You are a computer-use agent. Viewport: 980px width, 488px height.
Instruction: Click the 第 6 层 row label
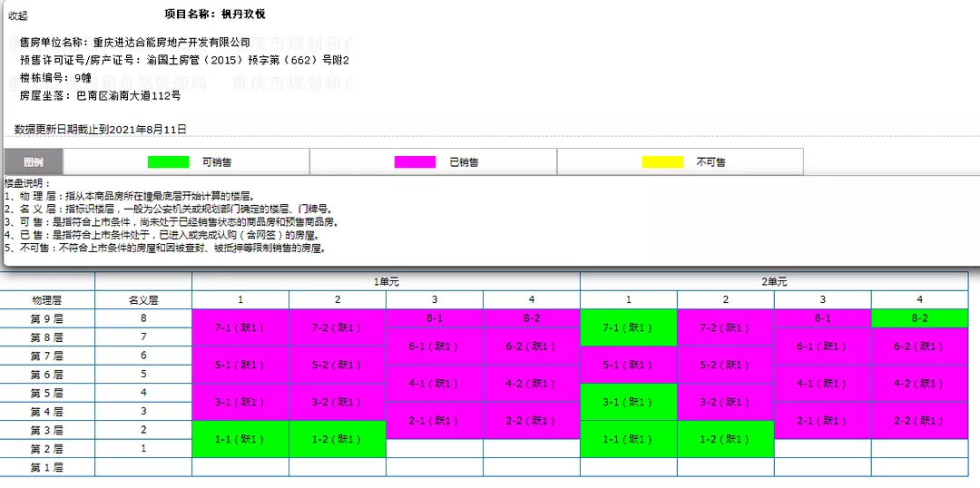click(47, 375)
